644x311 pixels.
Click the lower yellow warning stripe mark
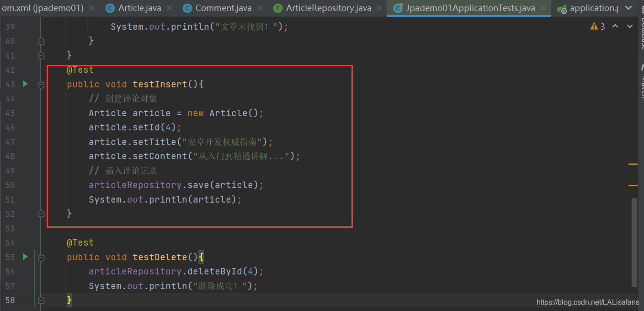pos(633,185)
